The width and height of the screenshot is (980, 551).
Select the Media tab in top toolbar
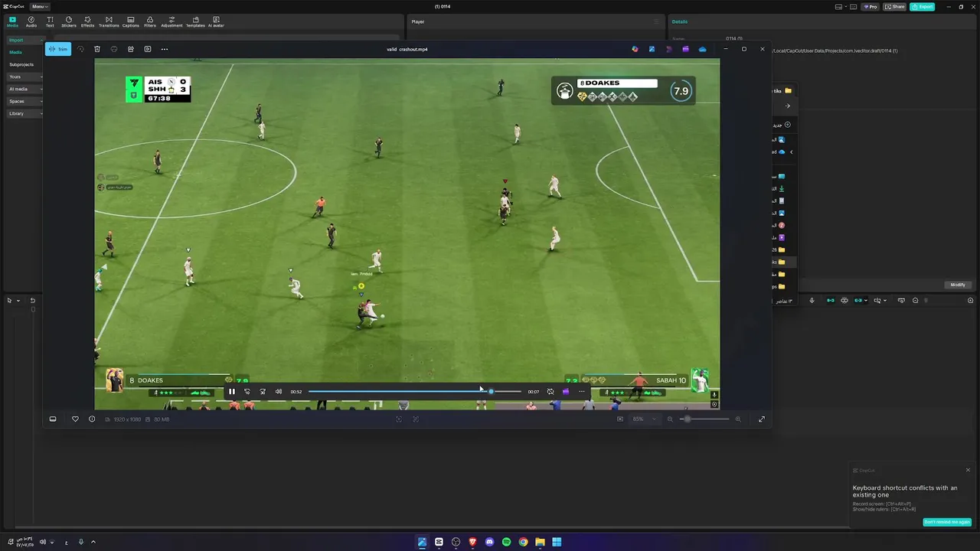(12, 21)
